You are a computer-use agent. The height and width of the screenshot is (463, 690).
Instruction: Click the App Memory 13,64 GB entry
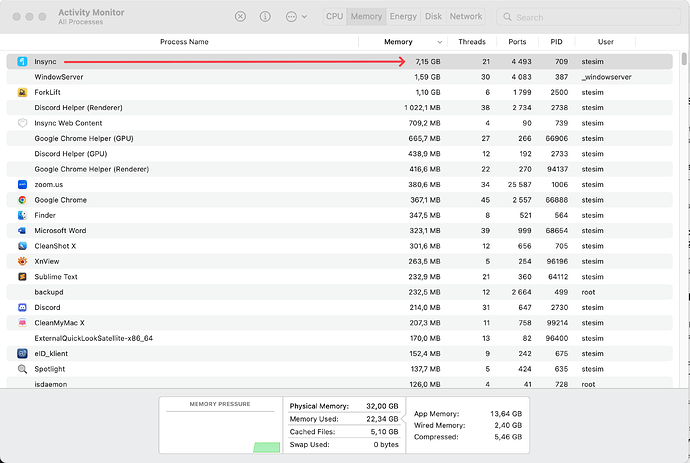coord(468,414)
